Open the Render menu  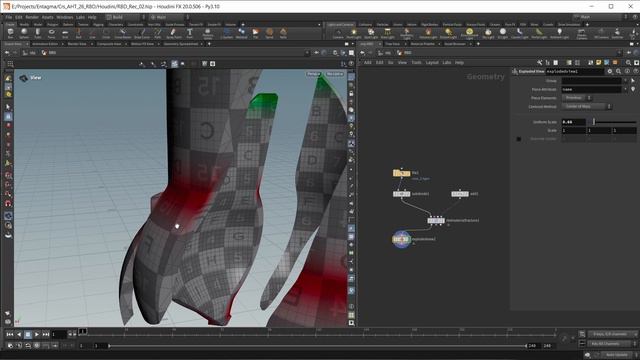pos(32,17)
